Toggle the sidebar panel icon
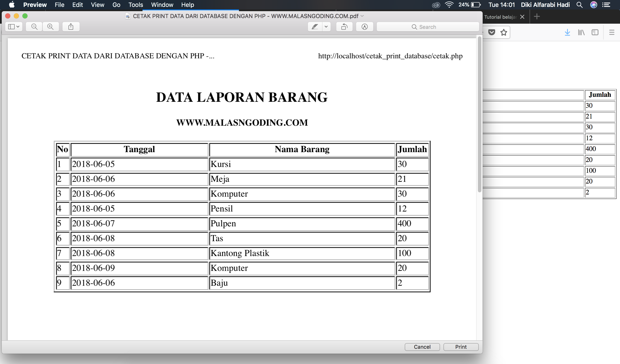Image resolution: width=620 pixels, height=364 pixels. pyautogui.click(x=13, y=27)
